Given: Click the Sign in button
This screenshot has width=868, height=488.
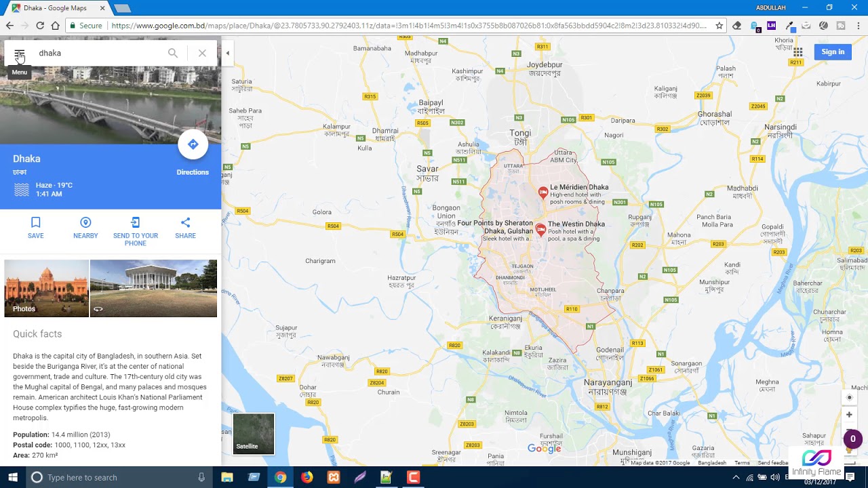Looking at the screenshot, I should click(x=833, y=52).
